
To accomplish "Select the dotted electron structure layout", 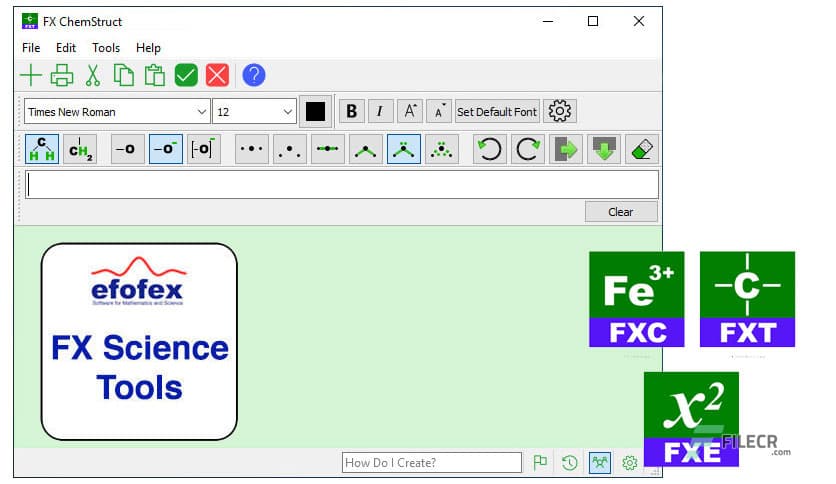I will (441, 149).
